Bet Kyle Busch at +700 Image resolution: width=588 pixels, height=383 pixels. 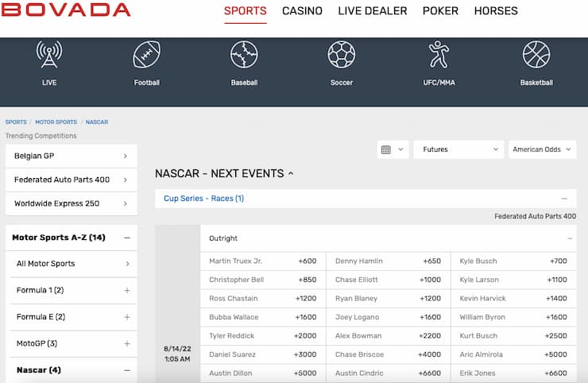pos(513,261)
